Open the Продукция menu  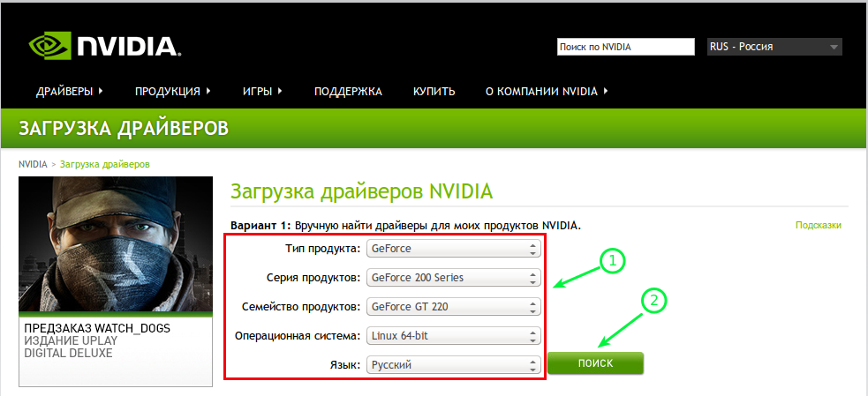pyautogui.click(x=173, y=91)
